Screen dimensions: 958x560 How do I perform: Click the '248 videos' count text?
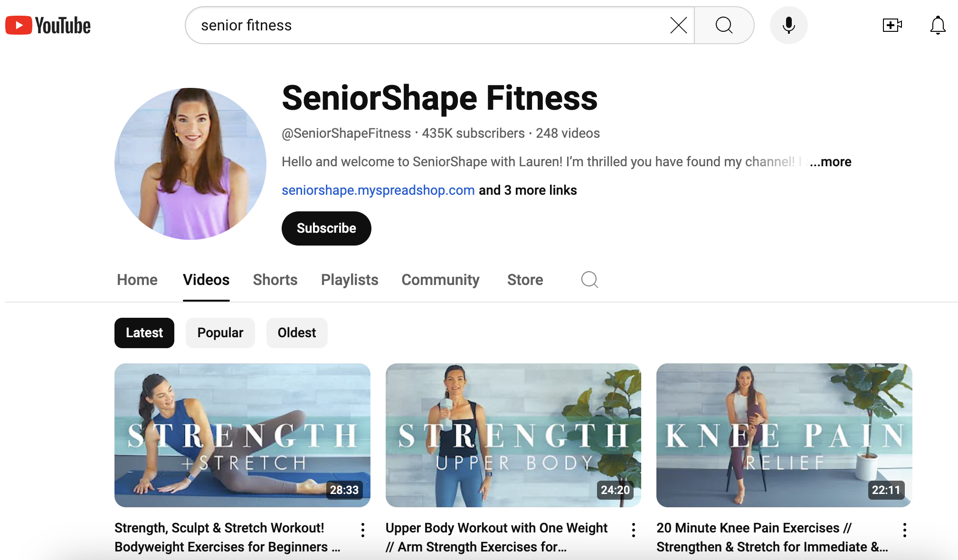568,133
